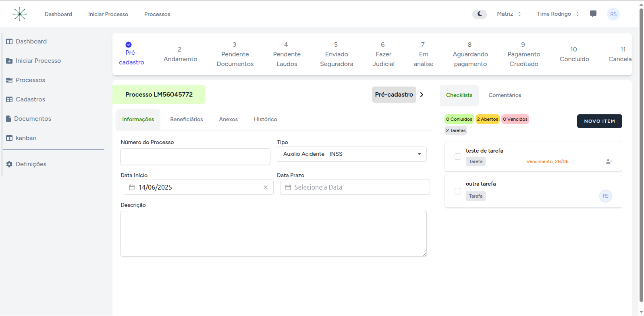Click RS assignee avatar on outra tarefa
Image resolution: width=644 pixels, height=316 pixels.
point(606,196)
